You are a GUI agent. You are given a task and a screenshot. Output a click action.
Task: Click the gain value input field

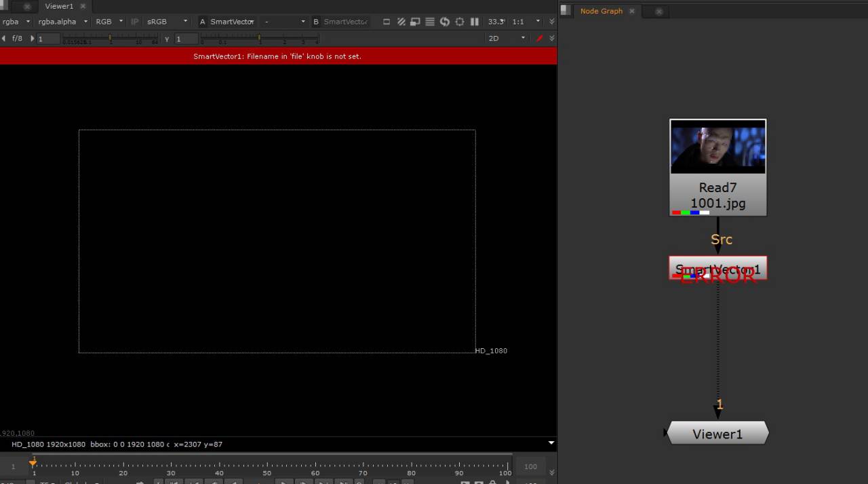(48, 39)
